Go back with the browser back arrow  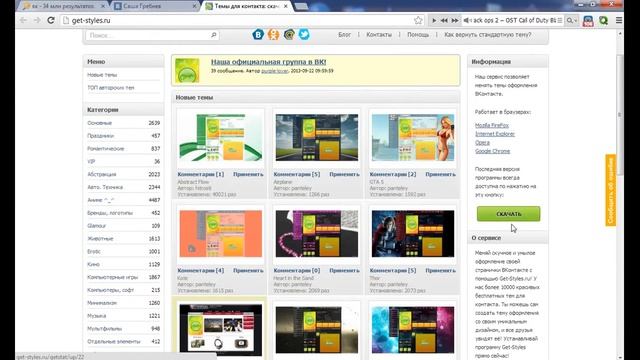pos(23,20)
